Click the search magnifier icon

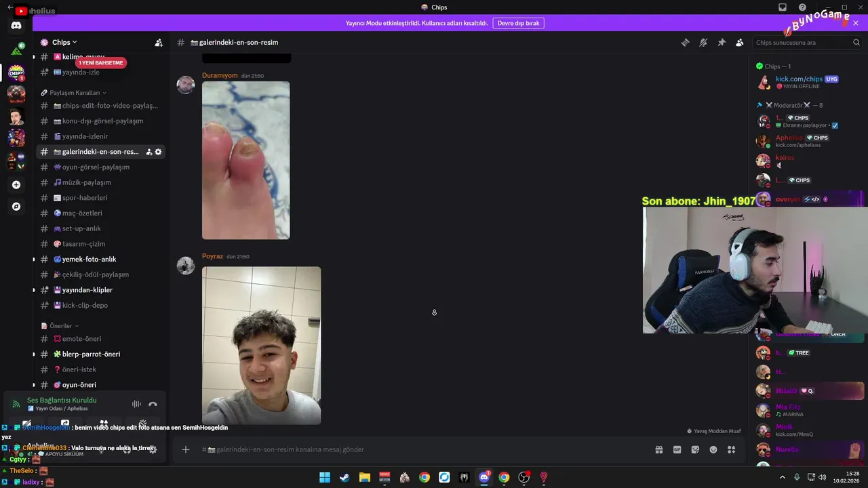(856, 42)
